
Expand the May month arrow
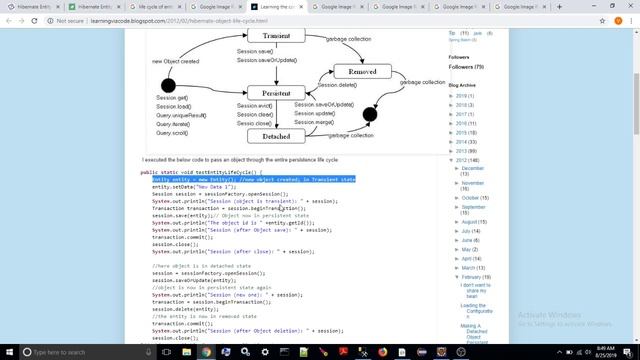pyautogui.click(x=457, y=249)
